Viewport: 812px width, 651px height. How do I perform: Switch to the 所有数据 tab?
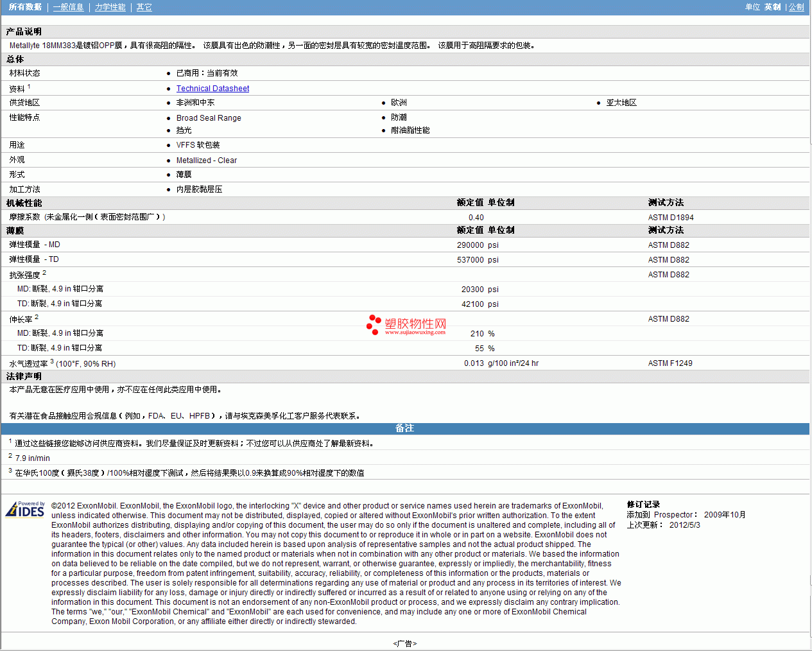(25, 7)
